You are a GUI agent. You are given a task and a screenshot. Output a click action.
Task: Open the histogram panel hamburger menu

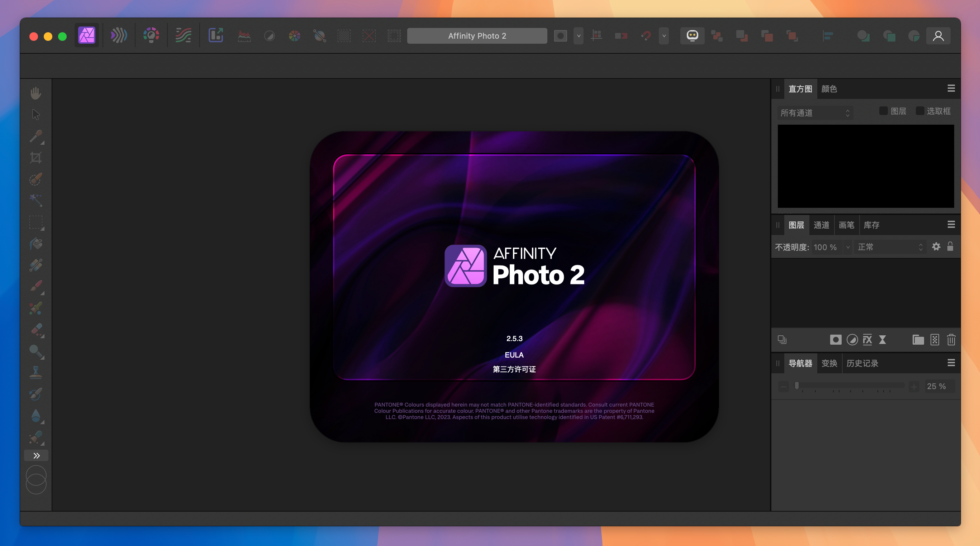(951, 88)
